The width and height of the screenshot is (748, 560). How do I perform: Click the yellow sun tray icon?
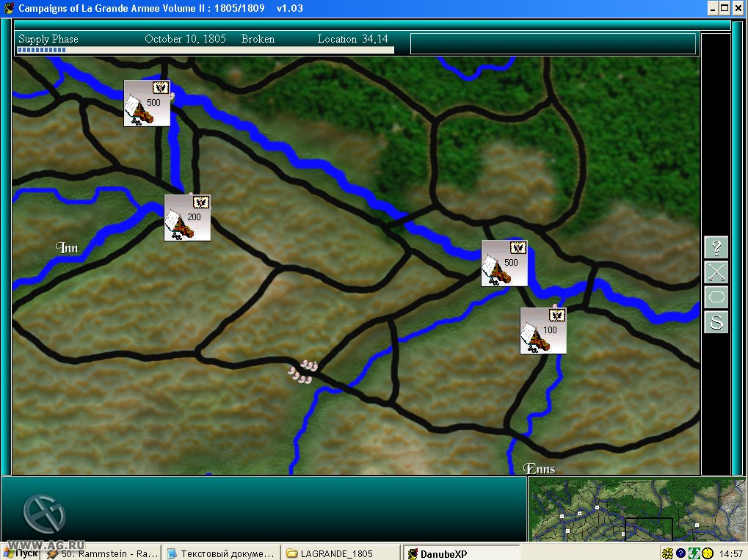point(667,553)
